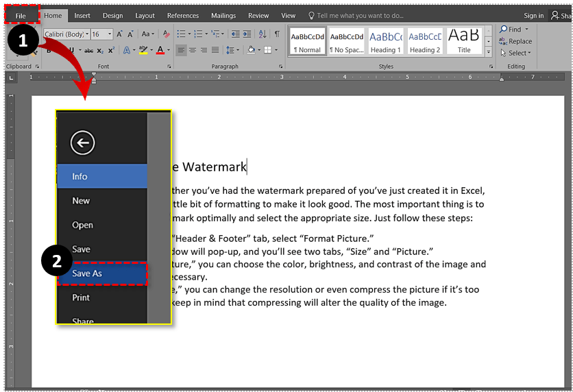
Task: Click the Subscript icon
Action: [x=100, y=50]
